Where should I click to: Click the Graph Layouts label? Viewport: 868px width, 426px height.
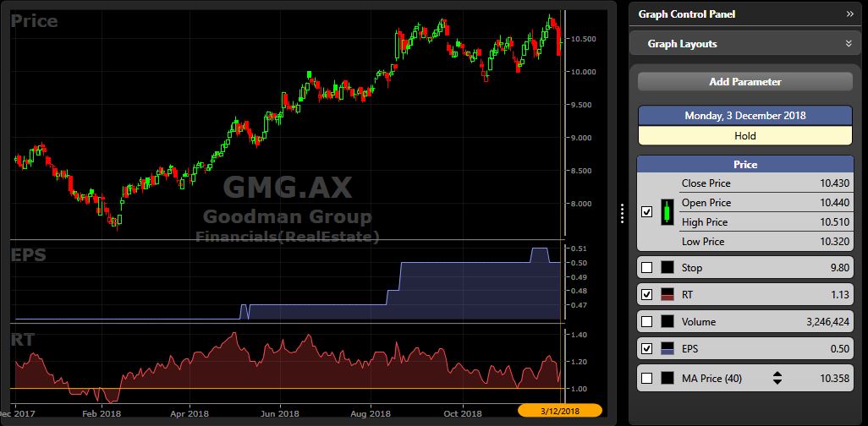tap(682, 44)
